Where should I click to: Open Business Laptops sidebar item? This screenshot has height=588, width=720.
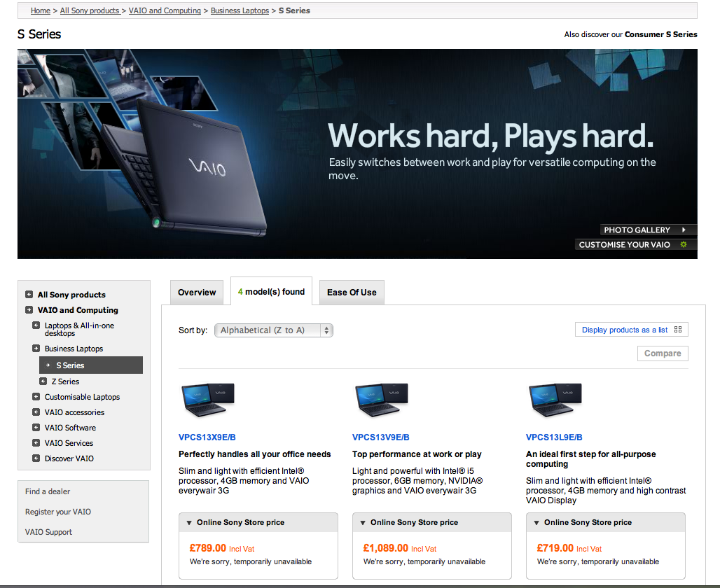click(x=74, y=349)
